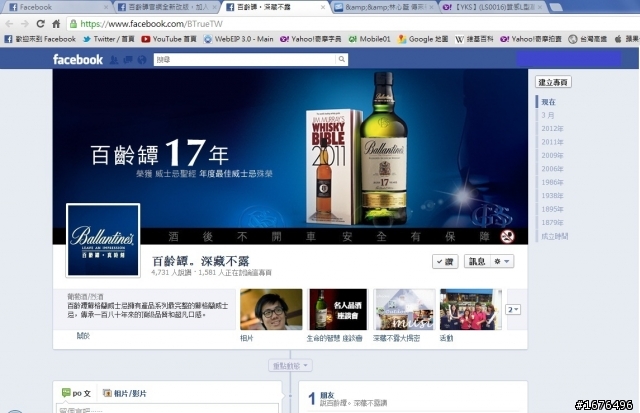The height and width of the screenshot is (413, 640).
Task: Click the 訊息 message button
Action: (x=477, y=261)
